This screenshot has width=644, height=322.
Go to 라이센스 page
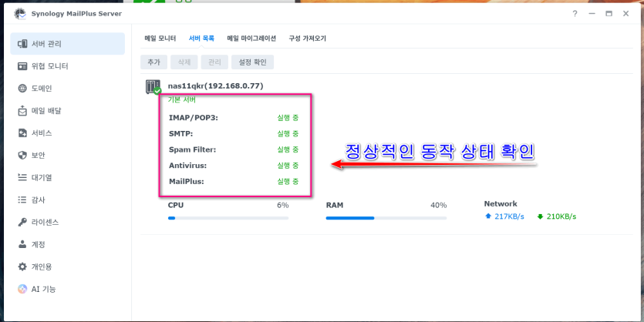(67, 223)
